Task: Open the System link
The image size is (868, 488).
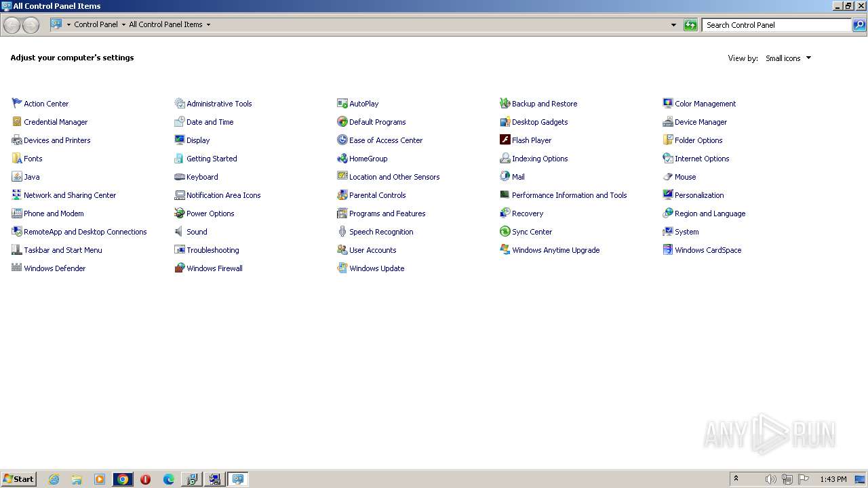Action: coord(686,232)
